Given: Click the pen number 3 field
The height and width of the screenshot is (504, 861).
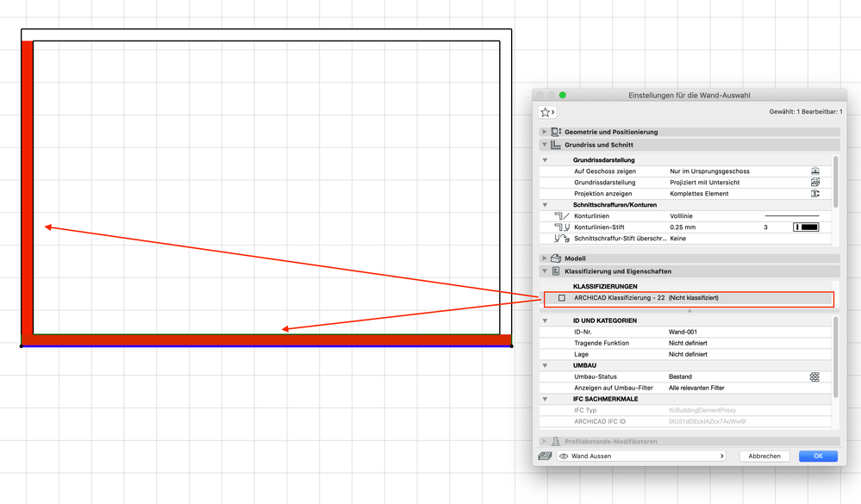Looking at the screenshot, I should tap(765, 227).
